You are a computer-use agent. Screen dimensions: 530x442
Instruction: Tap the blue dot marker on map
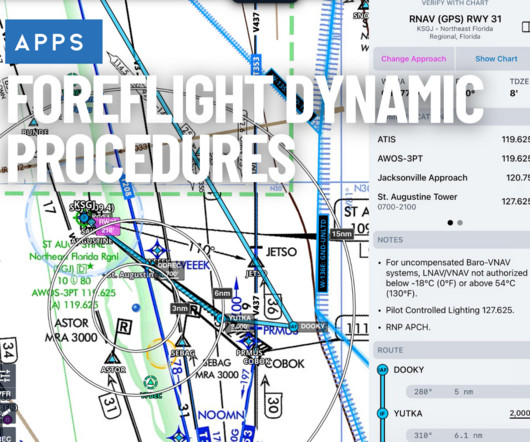pos(136,307)
